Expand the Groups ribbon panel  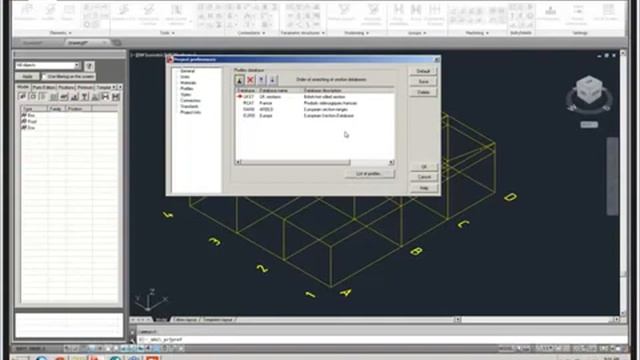416,33
